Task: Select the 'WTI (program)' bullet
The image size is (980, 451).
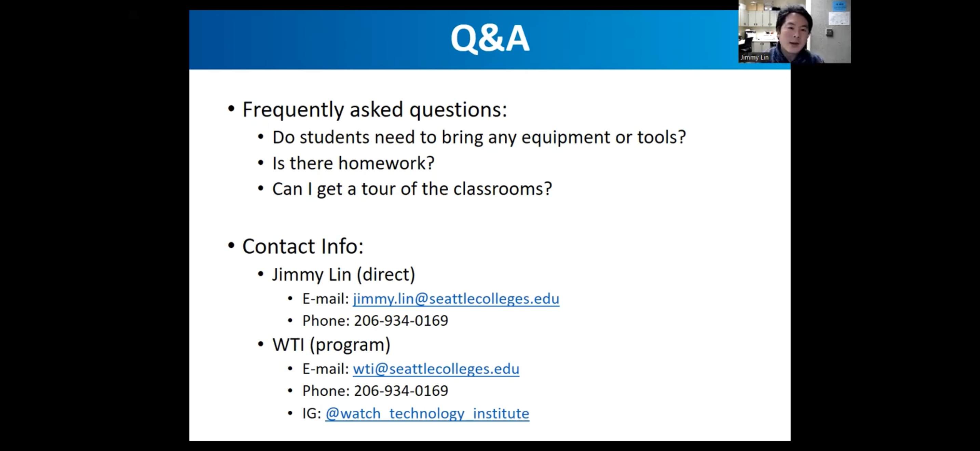Action: coord(331,345)
